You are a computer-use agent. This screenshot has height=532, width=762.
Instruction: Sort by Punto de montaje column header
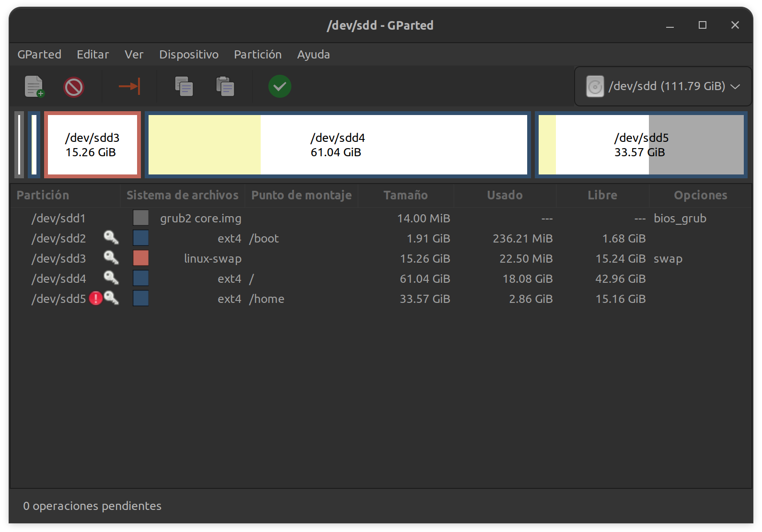coord(301,195)
